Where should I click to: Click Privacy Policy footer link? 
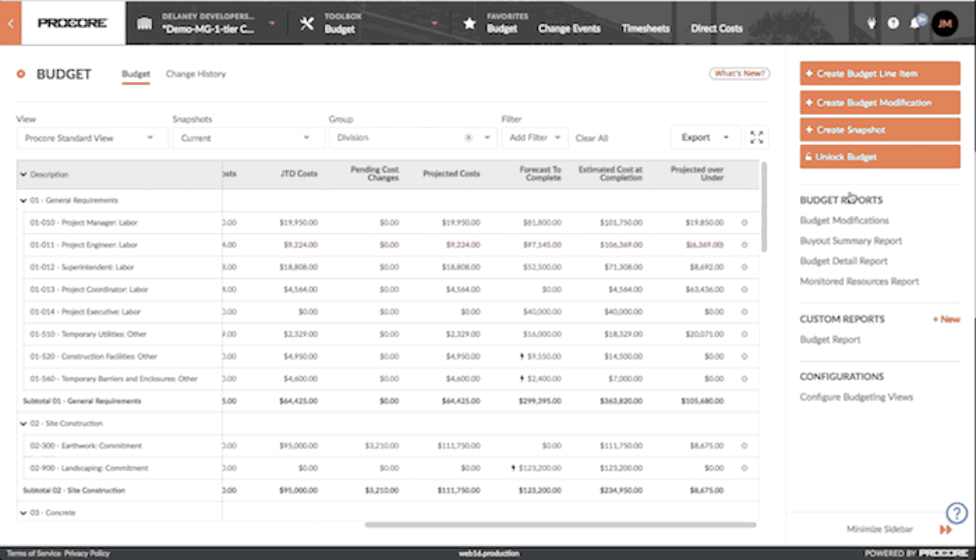87,553
